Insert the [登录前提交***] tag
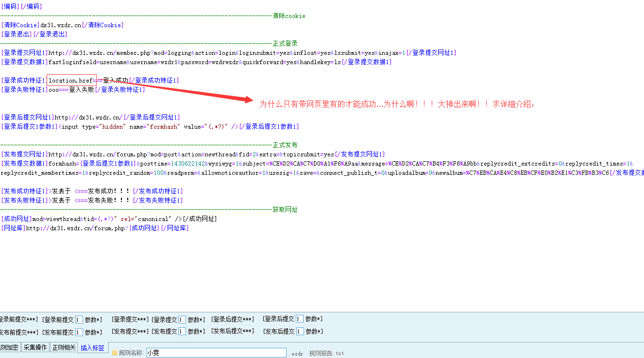Viewport: 644px width, 358px height. click(x=18, y=319)
